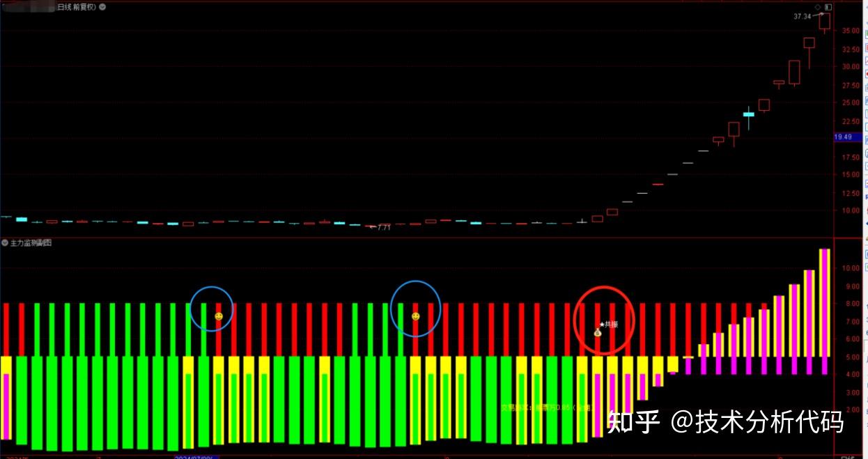Click the diamond icon at chart top-right

click(x=818, y=7)
